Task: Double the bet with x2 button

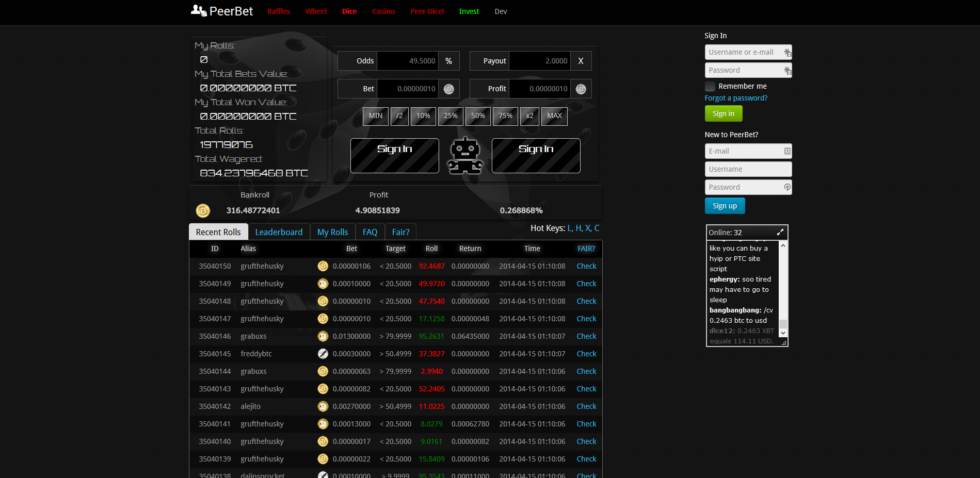Action: (x=529, y=116)
